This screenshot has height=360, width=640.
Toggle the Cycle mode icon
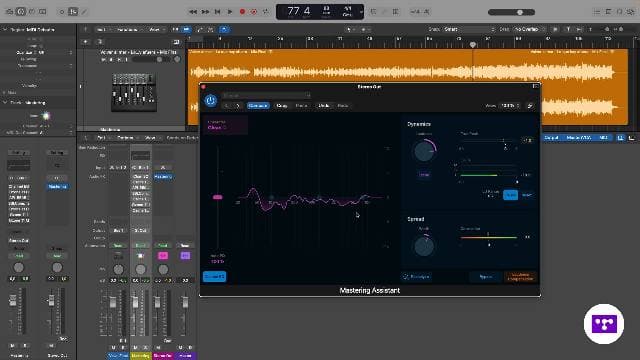266,12
